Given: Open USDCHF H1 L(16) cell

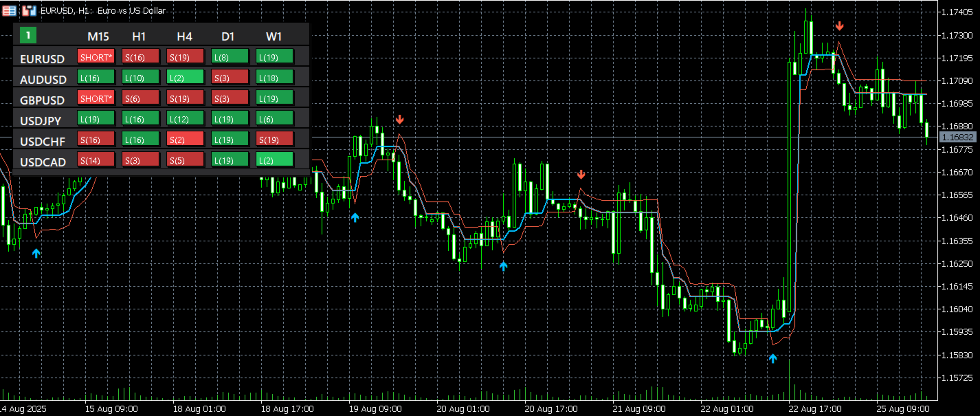Looking at the screenshot, I should [x=141, y=140].
